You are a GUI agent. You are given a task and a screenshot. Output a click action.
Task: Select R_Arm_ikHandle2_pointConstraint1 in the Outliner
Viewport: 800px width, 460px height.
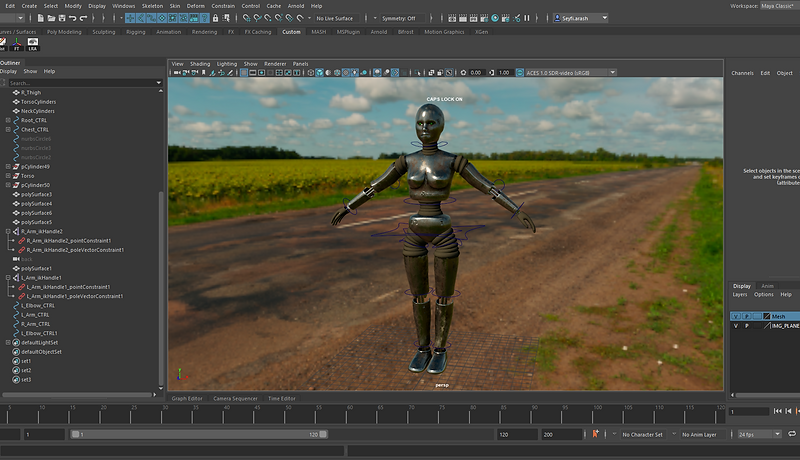click(x=68, y=241)
